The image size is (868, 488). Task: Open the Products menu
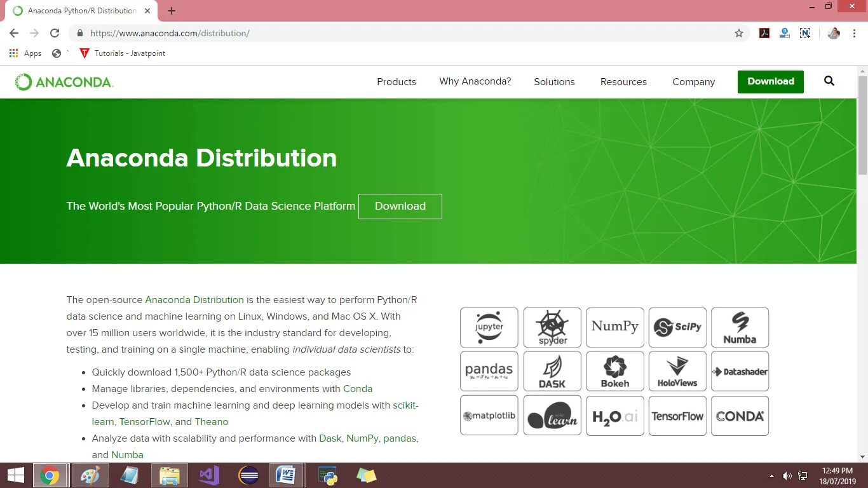click(397, 82)
